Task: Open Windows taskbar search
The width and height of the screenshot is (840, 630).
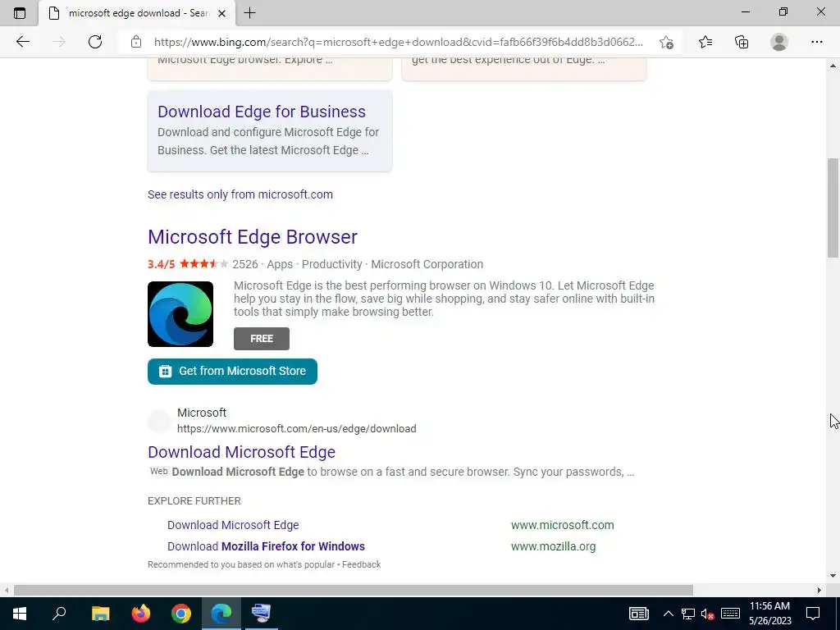Action: tap(59, 614)
